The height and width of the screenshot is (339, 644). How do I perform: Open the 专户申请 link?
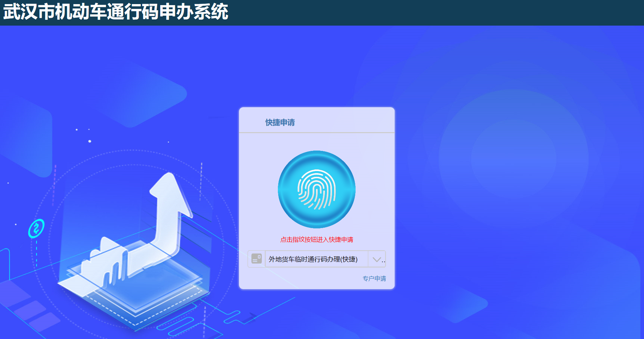374,279
